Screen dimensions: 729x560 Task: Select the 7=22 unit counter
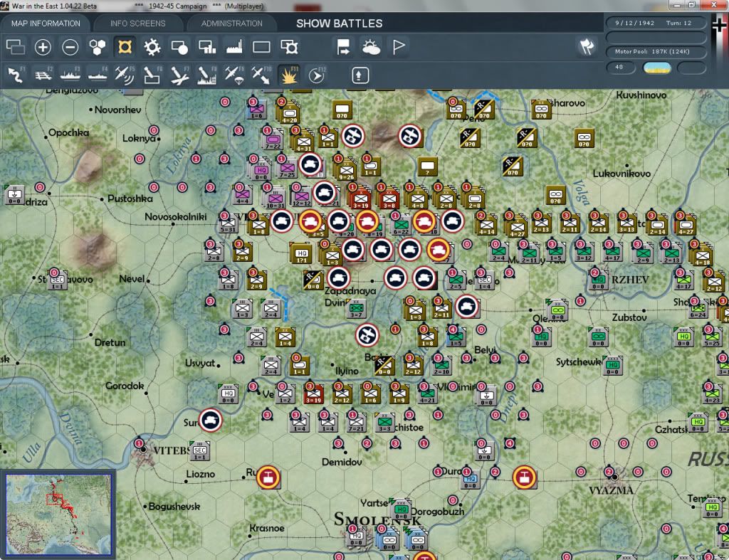273,139
